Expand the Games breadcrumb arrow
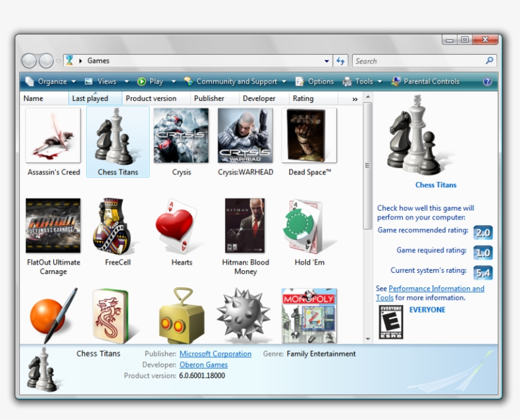 (x=81, y=61)
